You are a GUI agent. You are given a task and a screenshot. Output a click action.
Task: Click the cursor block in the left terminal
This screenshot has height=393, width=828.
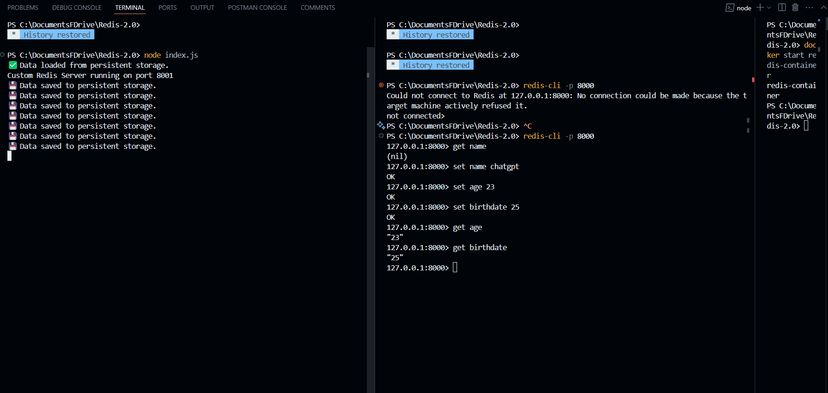click(x=10, y=156)
